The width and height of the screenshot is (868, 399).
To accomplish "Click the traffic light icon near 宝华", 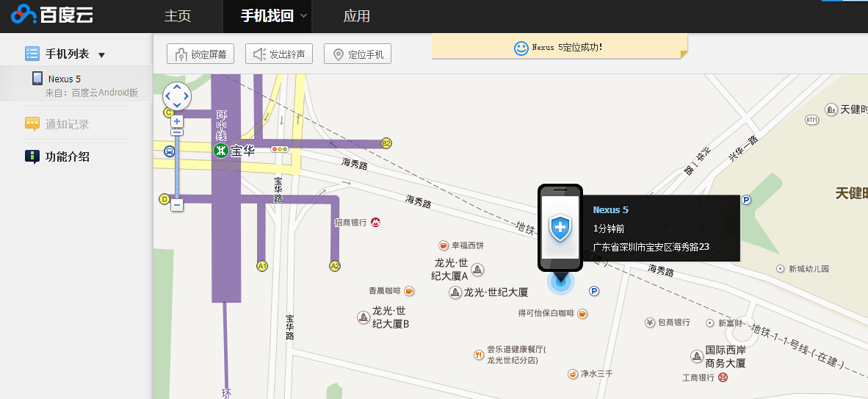I will [280, 150].
